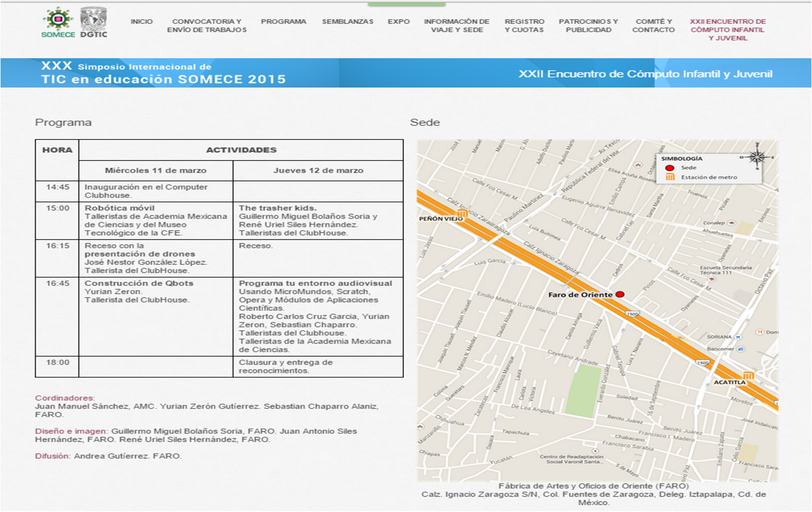
Task: Click the Bancomer map icon
Action: pyautogui.click(x=741, y=349)
